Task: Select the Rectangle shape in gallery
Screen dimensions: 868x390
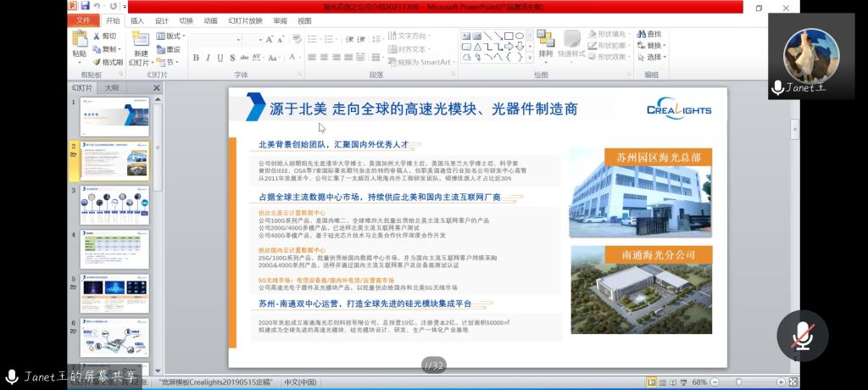Action: click(509, 36)
